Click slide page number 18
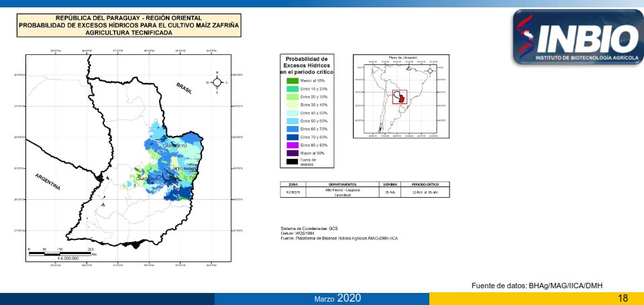 (623, 298)
